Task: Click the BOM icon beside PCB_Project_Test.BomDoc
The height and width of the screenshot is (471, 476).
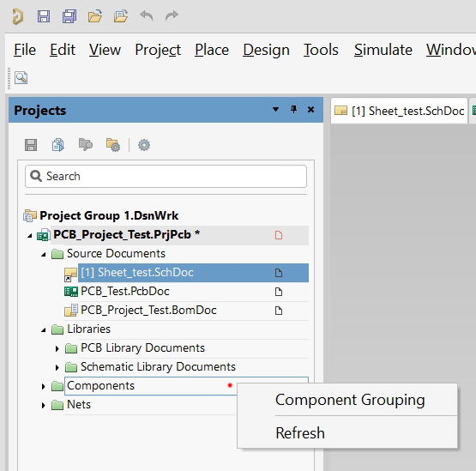Action: (x=71, y=311)
